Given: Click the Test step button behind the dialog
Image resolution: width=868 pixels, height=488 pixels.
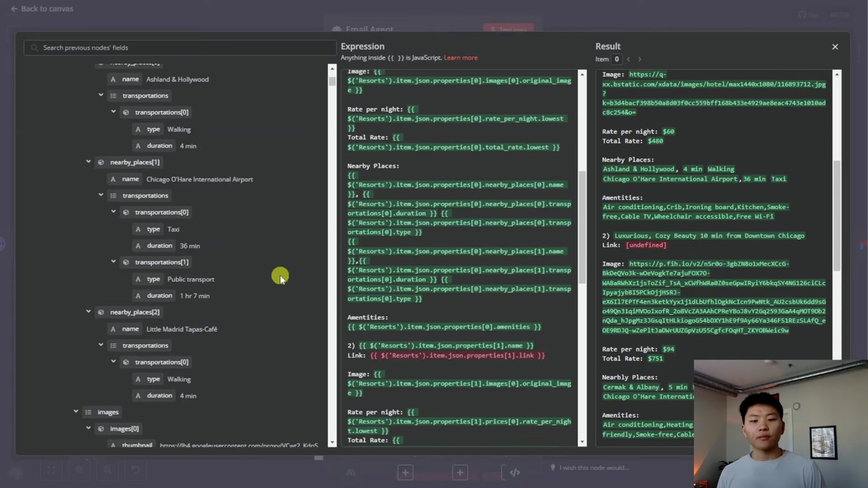Looking at the screenshot, I should point(508,29).
